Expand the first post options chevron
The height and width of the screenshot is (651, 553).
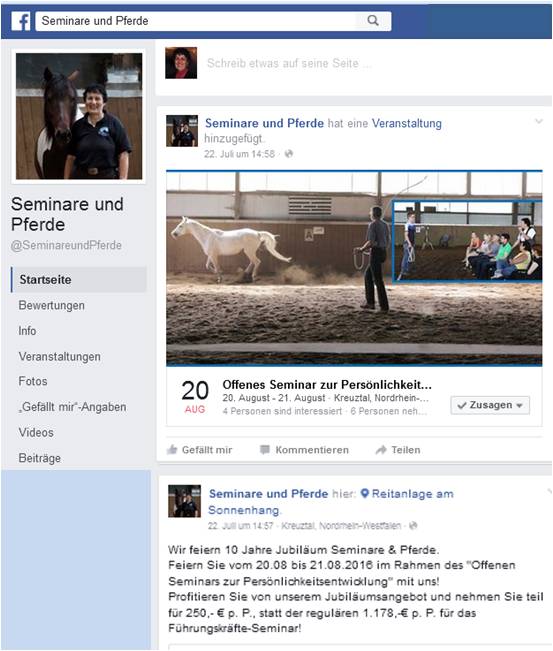click(x=538, y=121)
